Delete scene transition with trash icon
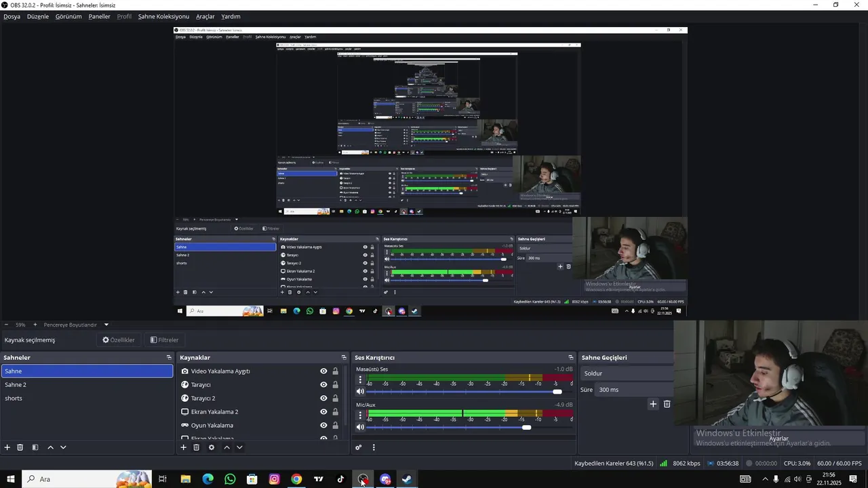868x488 pixels. (667, 404)
